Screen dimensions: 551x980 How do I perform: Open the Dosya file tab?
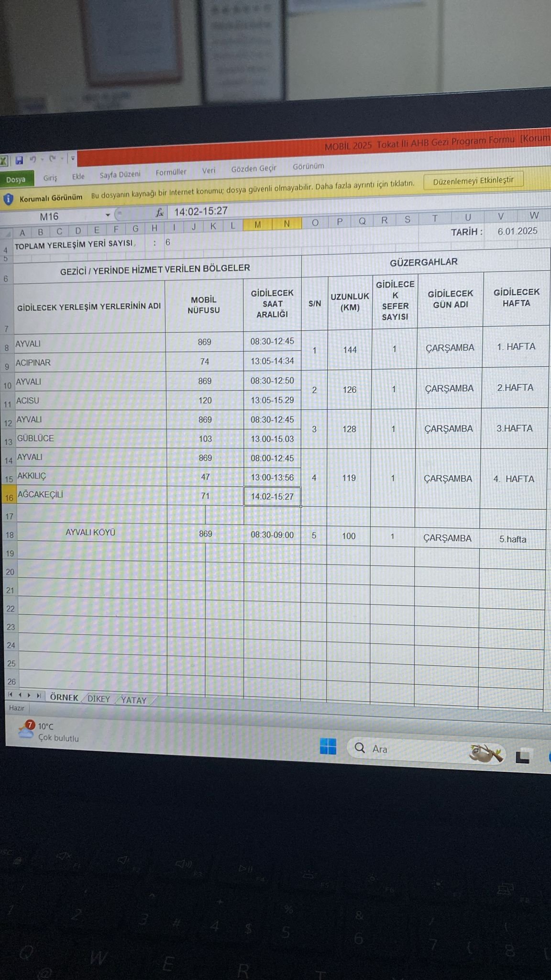point(16,179)
